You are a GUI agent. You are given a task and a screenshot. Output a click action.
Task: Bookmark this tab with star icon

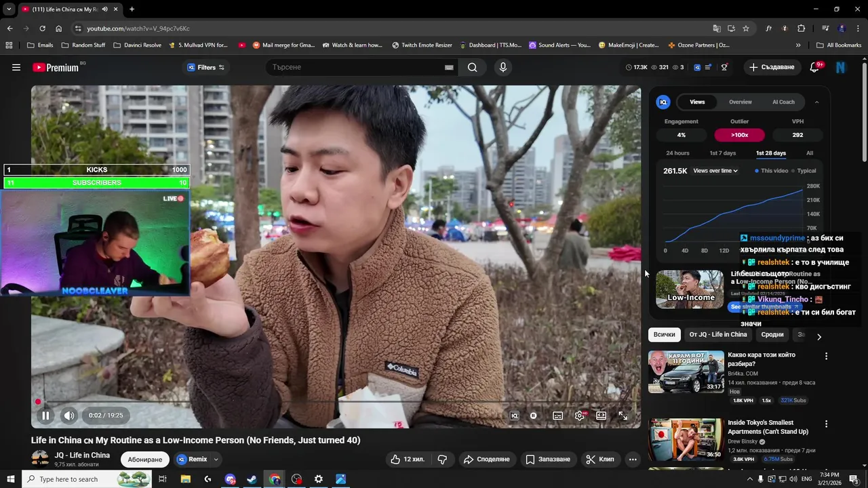click(746, 28)
